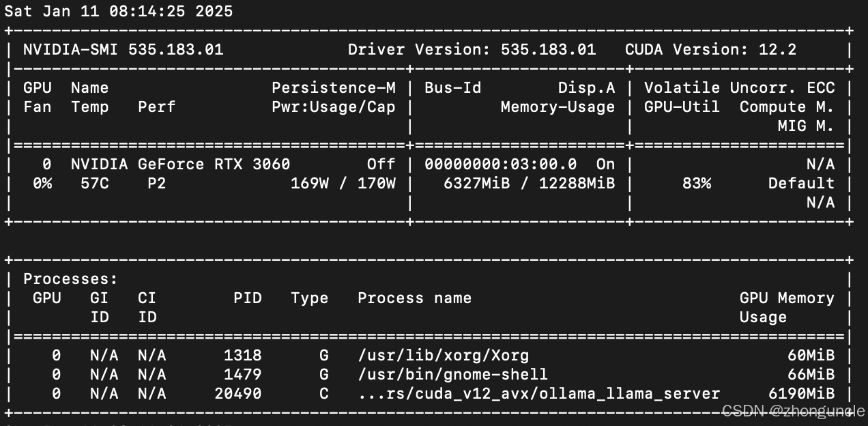Screen dimensions: 868x426
Task: Click the /usr/bin/gnome-shell process name
Action: click(x=452, y=375)
